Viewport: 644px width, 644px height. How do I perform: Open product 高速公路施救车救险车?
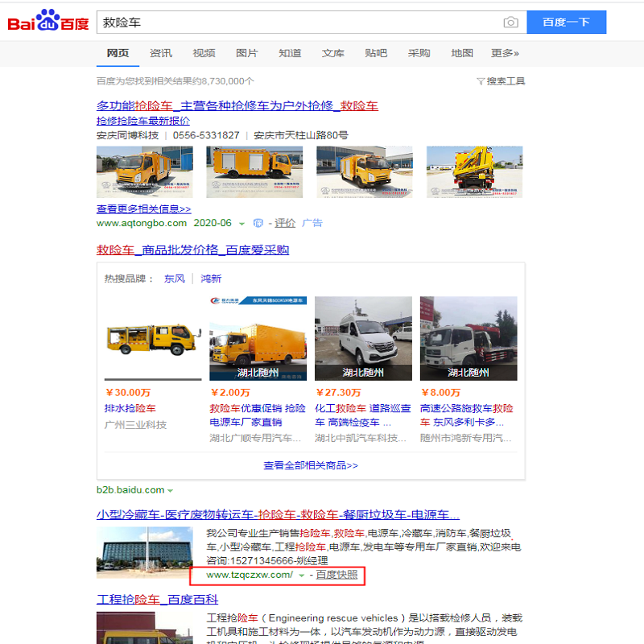pyautogui.click(x=467, y=415)
